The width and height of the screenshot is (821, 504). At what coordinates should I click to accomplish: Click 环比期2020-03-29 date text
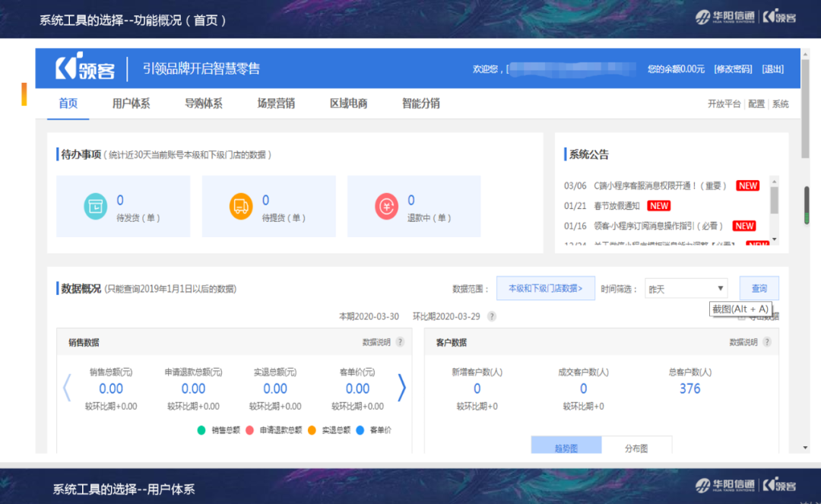[446, 316]
